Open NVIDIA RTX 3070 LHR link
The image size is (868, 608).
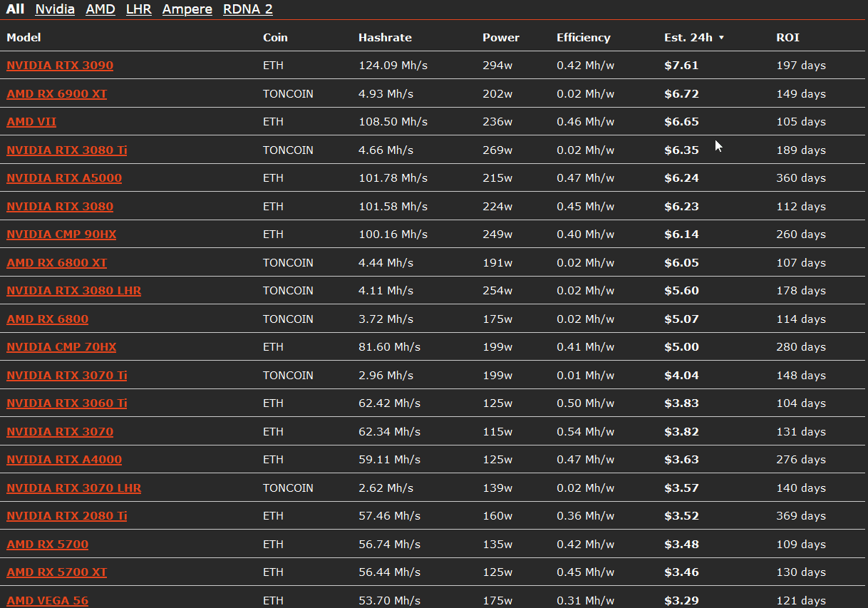point(74,488)
